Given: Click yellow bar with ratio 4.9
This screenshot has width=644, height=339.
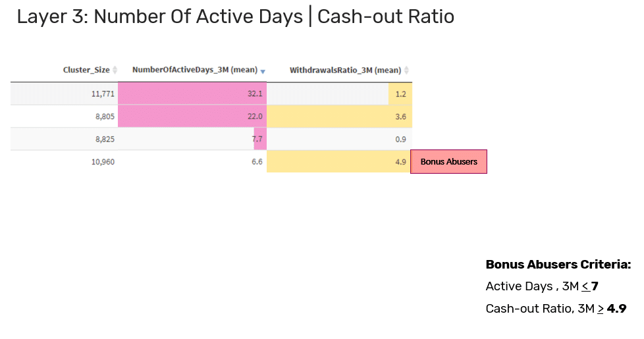Looking at the screenshot, I should [x=338, y=161].
